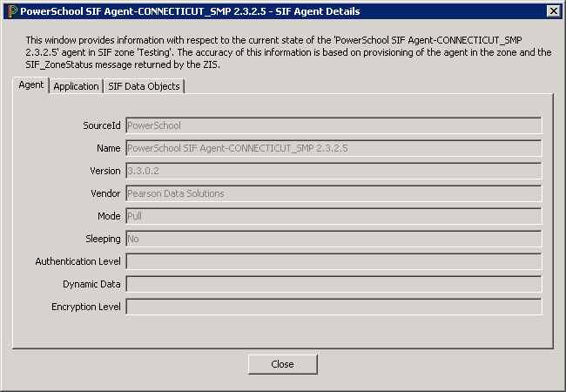Select the empty Dynamic Data field
The width and height of the screenshot is (566, 392).
point(334,284)
